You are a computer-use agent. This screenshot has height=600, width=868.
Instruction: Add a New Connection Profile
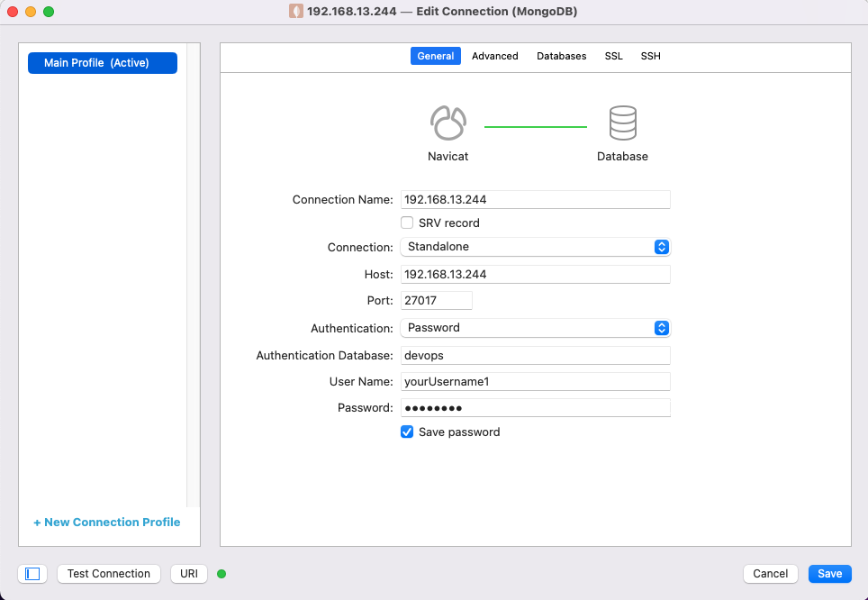(107, 522)
